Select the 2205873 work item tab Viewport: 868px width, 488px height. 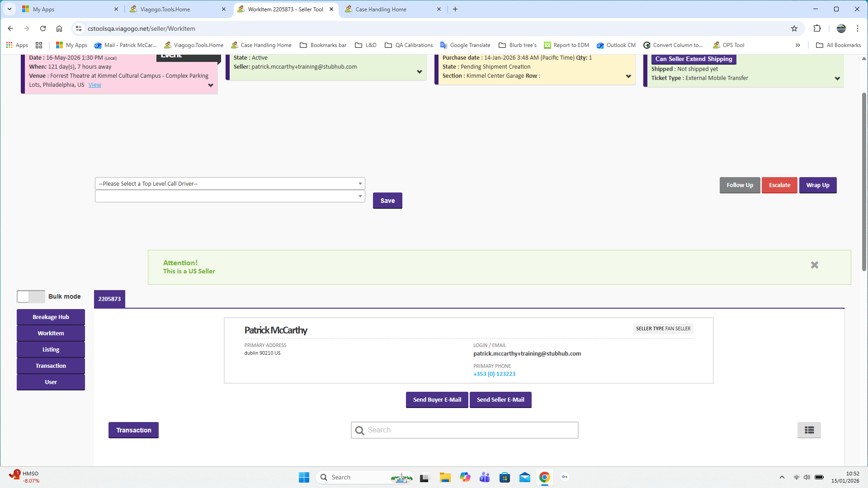(x=109, y=299)
